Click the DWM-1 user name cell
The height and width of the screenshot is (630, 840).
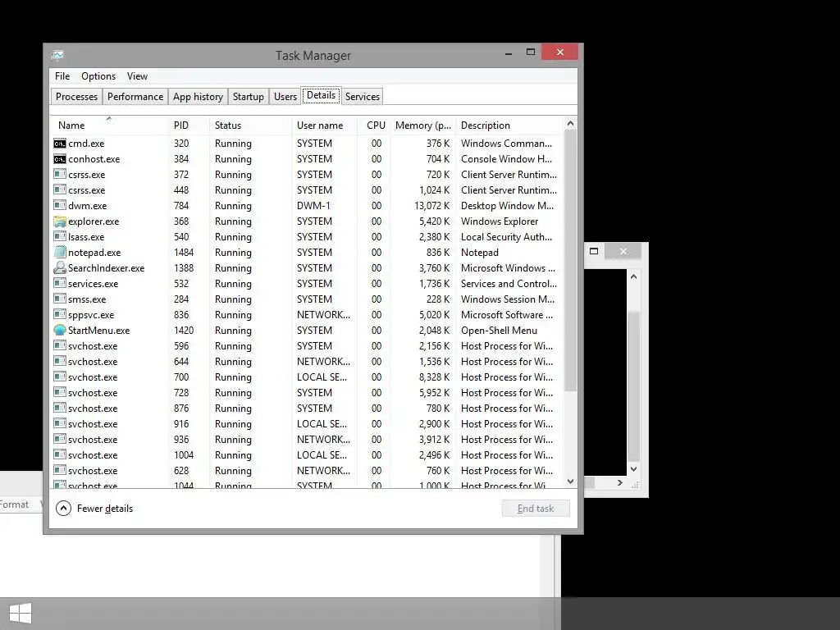313,206
